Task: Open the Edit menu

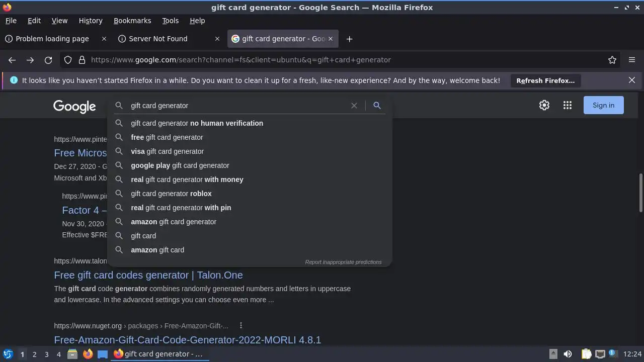Action: (x=34, y=21)
